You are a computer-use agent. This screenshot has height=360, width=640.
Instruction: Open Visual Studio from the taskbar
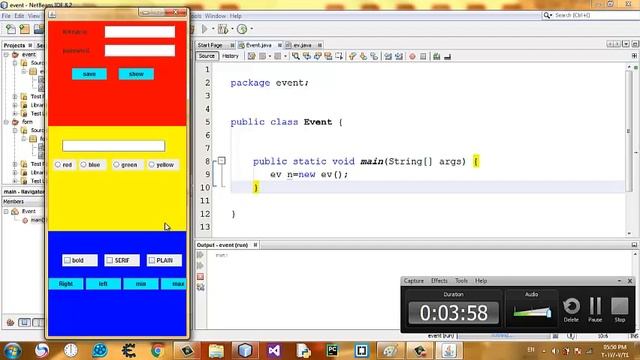coord(274,351)
